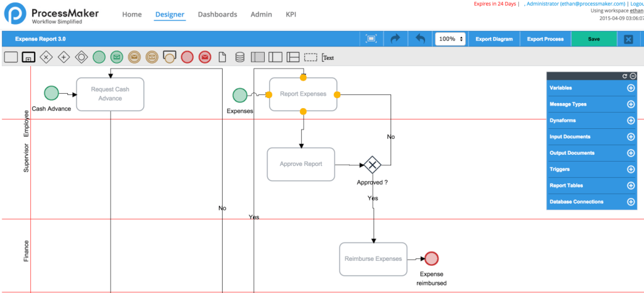Collapse the process objects panel
Viewport: 644px width, 293px height.
point(633,75)
